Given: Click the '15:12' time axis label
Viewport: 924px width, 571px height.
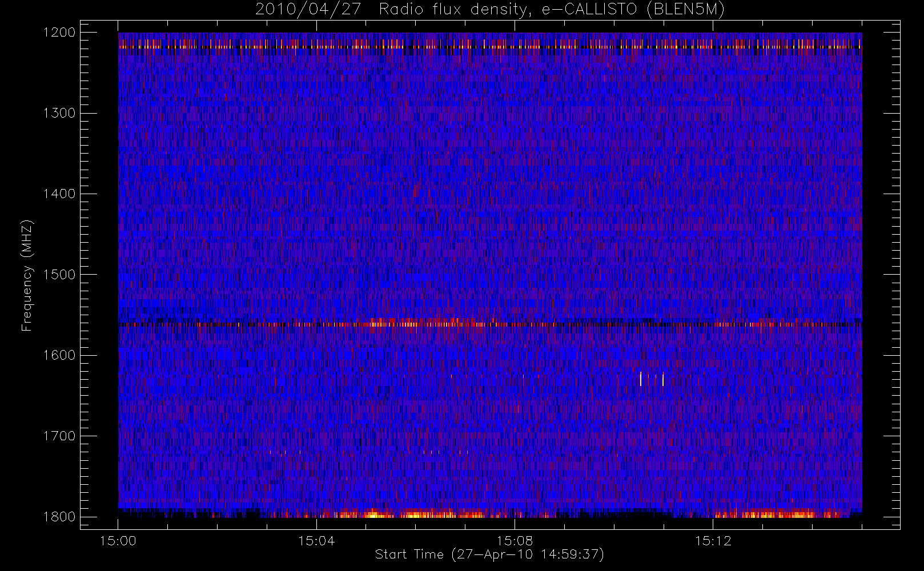Looking at the screenshot, I should point(713,541).
